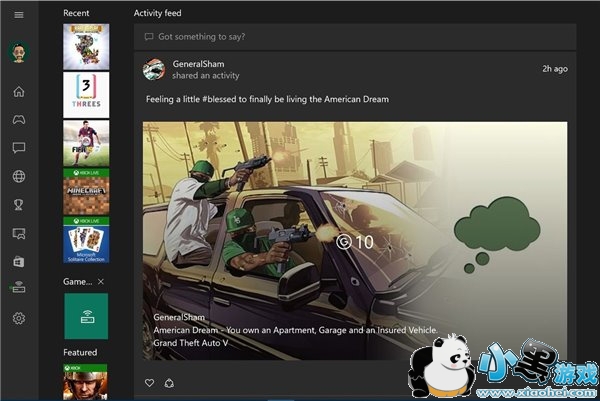Open Settings gear icon
The height and width of the screenshot is (401, 600).
coord(19,318)
